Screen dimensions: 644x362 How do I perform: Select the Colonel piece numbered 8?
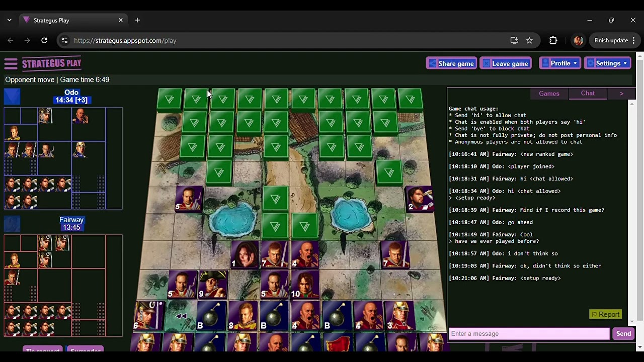(x=244, y=316)
